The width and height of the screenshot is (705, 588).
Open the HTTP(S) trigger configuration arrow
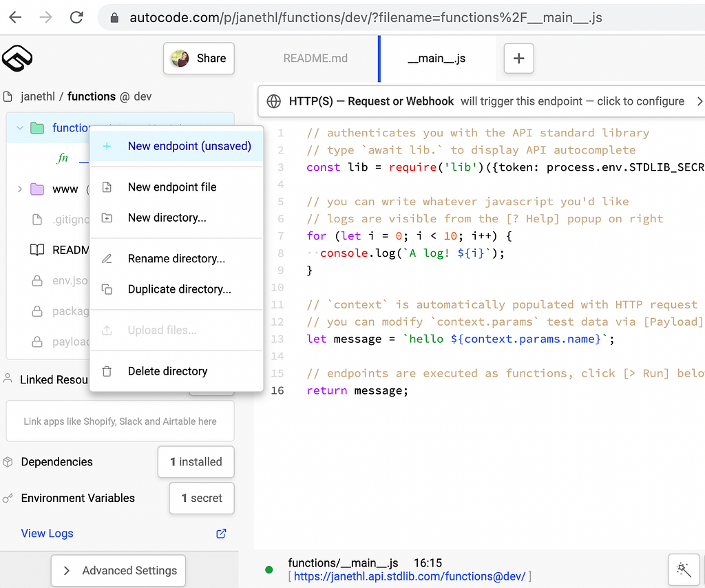point(699,101)
